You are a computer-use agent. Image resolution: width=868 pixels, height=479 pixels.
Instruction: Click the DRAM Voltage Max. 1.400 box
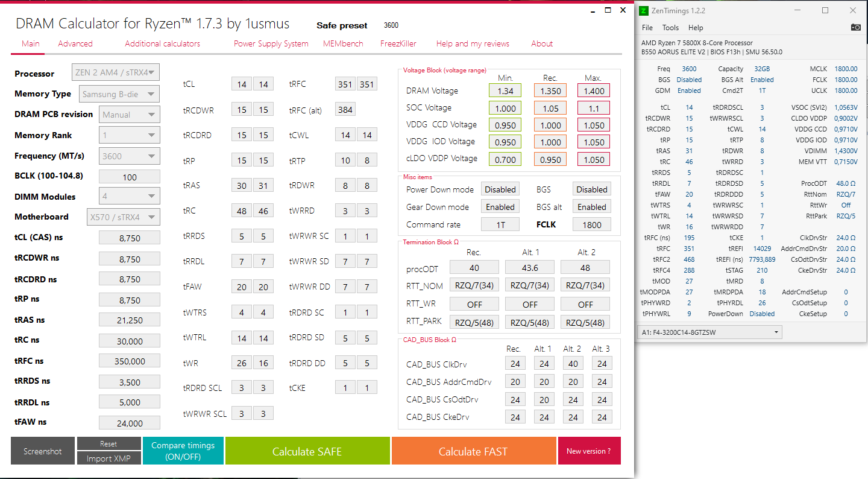coord(594,90)
